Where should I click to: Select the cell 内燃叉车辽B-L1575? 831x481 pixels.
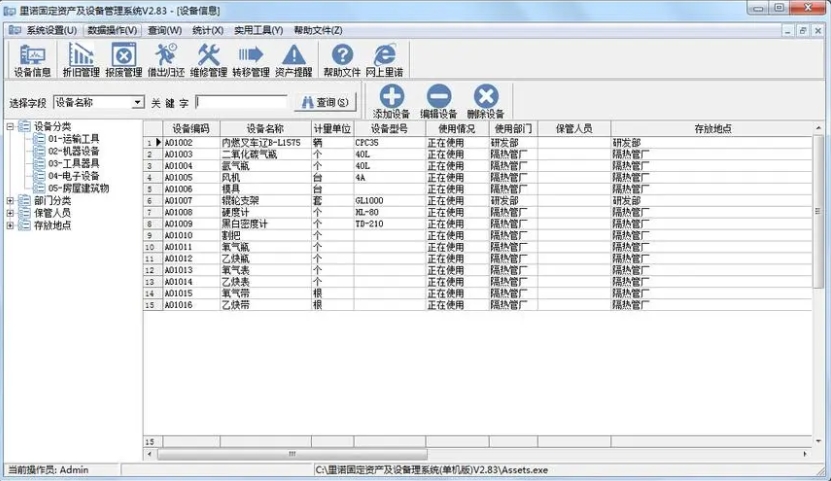tap(266, 142)
